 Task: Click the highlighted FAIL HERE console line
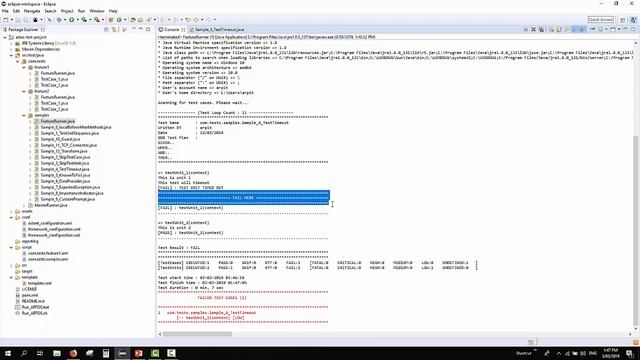244,198
